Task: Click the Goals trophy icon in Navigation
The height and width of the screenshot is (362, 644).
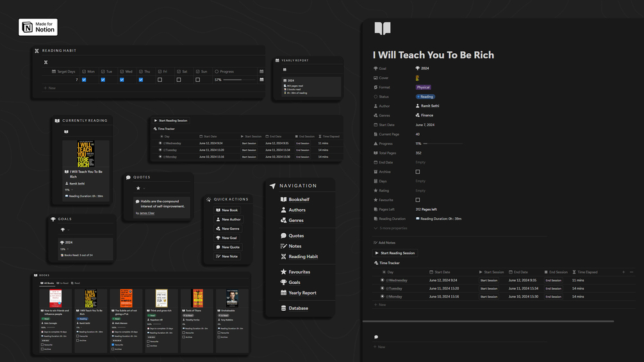Action: tap(283, 283)
